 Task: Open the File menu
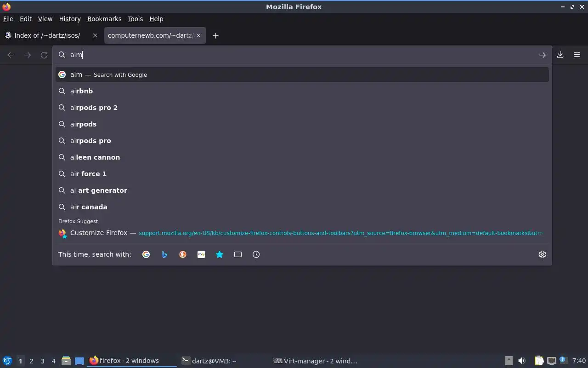(x=8, y=19)
